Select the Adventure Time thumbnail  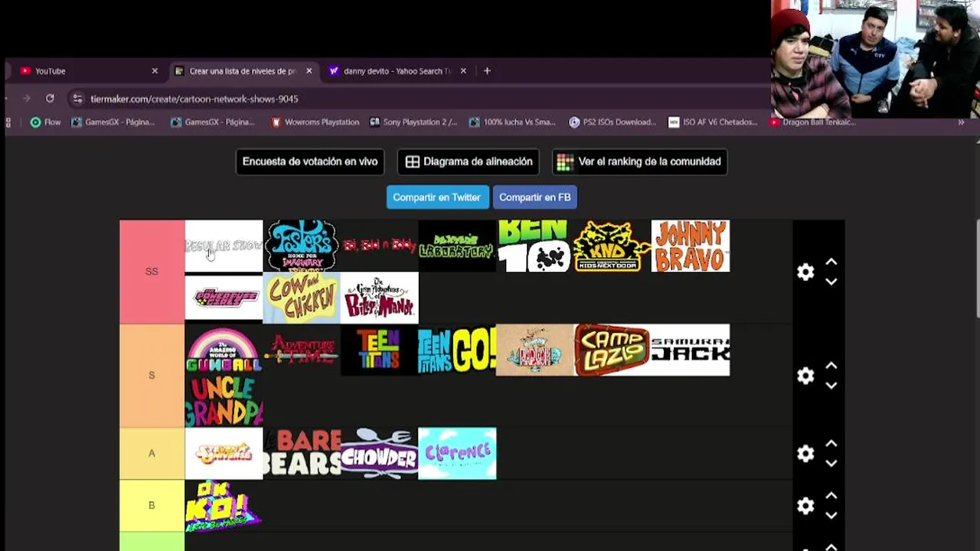[302, 350]
